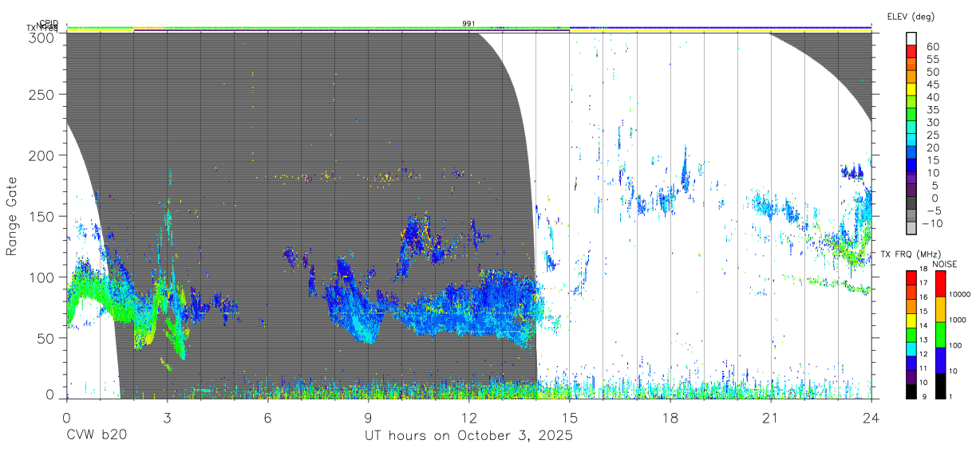Image resolution: width=980 pixels, height=452 pixels.
Task: Pick the blue 15–20 ELEV color segment
Action: pos(912,153)
